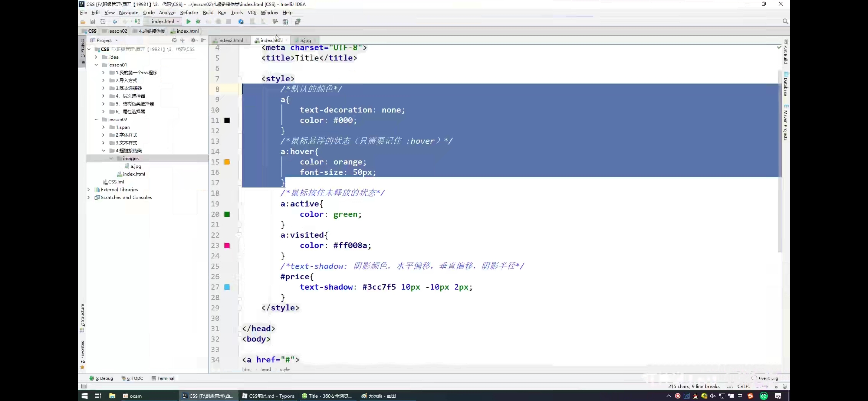Switch to the index2.html editor tab

(x=230, y=40)
